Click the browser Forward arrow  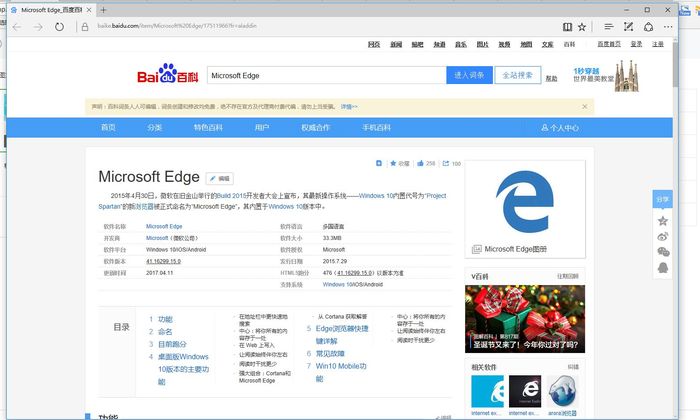coord(38,27)
